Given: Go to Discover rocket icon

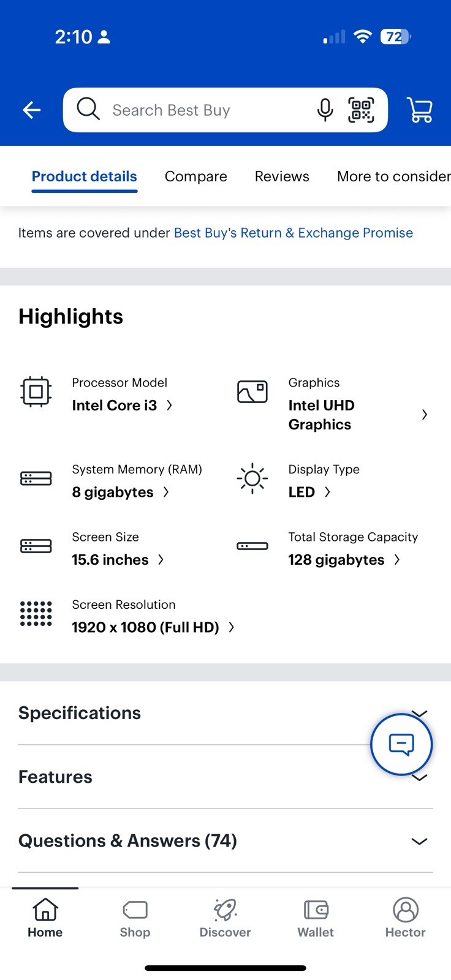Looking at the screenshot, I should 225,918.
